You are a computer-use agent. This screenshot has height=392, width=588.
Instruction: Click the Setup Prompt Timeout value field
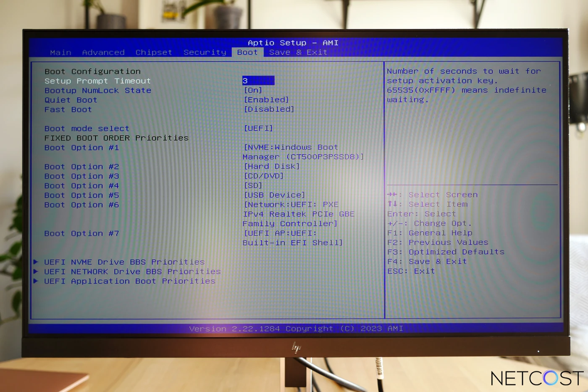click(x=258, y=81)
